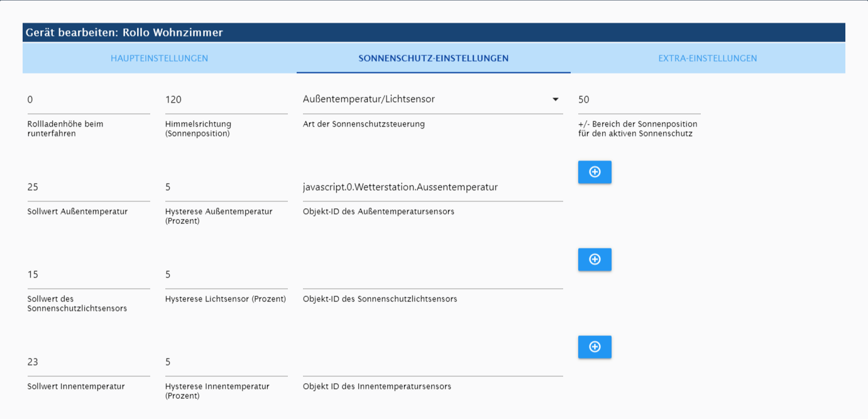Edit the Hysterese Außentemperatur field
The image size is (868, 419).
[x=226, y=187]
